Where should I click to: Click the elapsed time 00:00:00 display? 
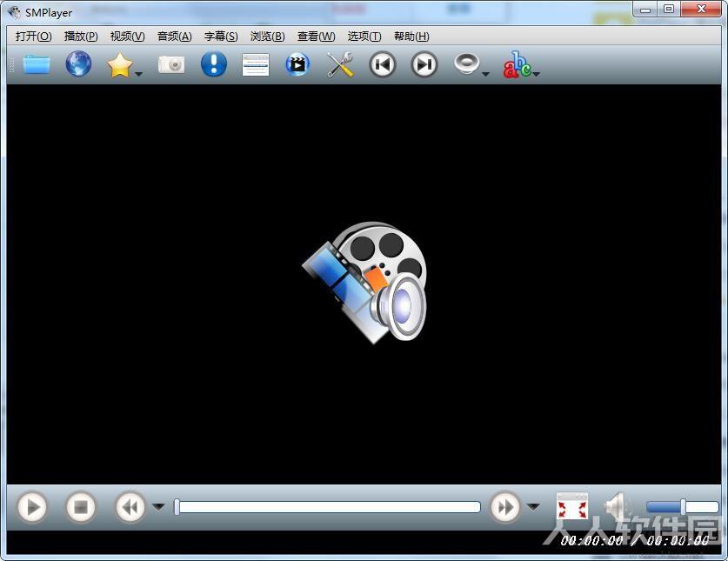(591, 541)
